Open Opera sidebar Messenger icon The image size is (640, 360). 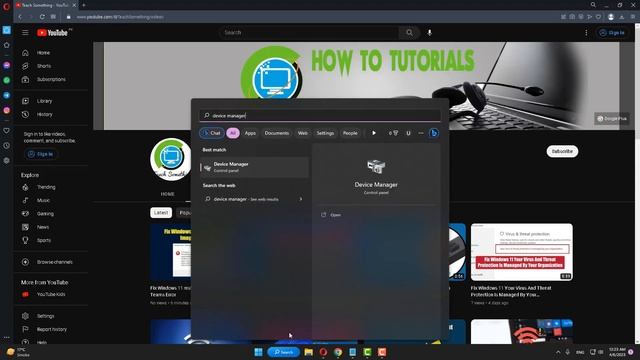click(7, 65)
